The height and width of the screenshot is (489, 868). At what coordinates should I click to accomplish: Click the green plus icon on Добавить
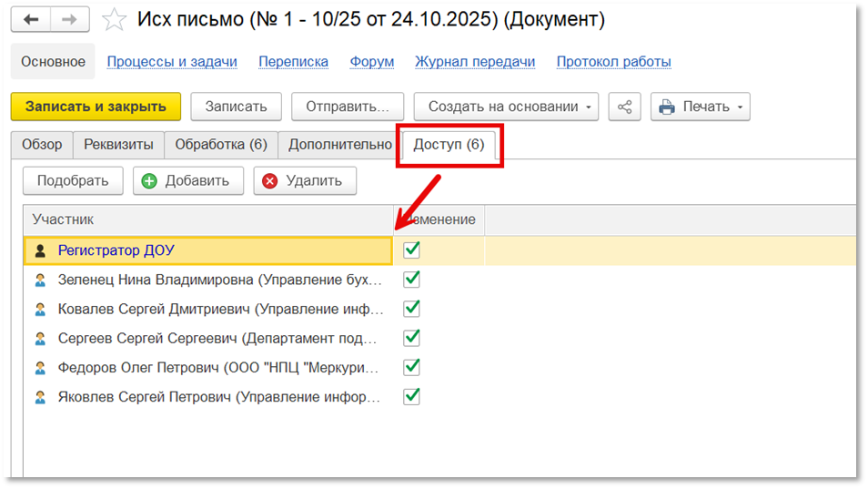point(149,181)
